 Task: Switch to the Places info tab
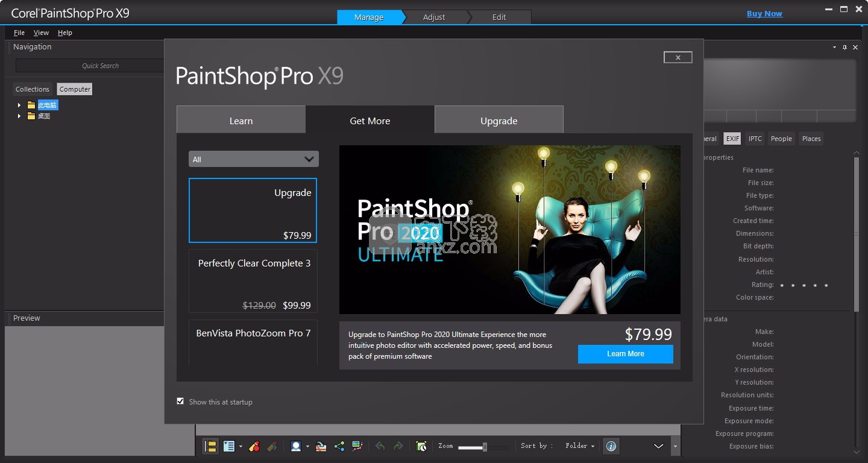[x=811, y=139]
